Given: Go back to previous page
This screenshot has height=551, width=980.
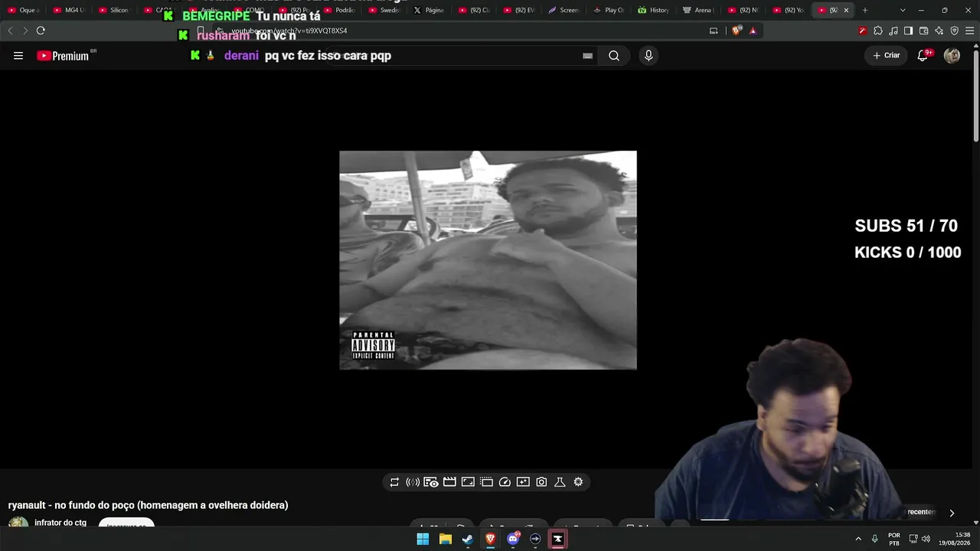Looking at the screenshot, I should pos(10,31).
